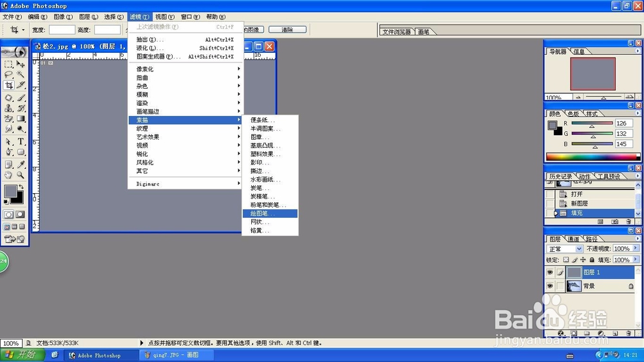This screenshot has width=644, height=362.
Task: Choose 水彩画纸 from the sketch submenu
Action: tap(270, 179)
